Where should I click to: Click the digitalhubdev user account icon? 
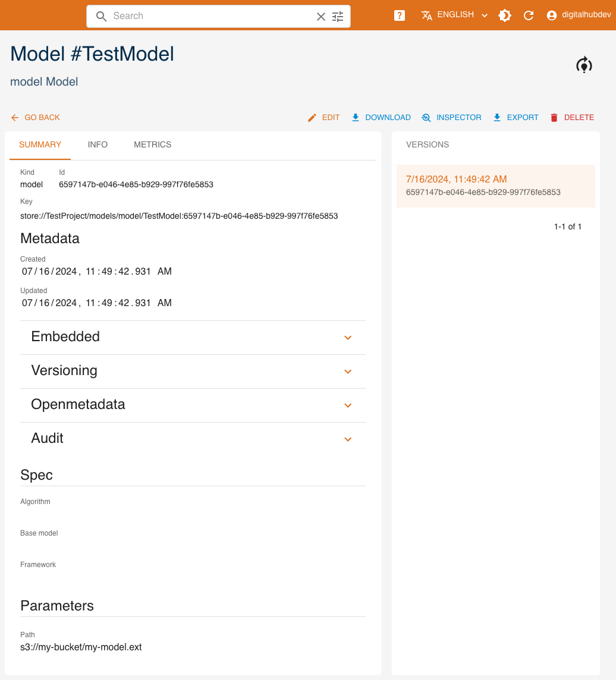552,15
